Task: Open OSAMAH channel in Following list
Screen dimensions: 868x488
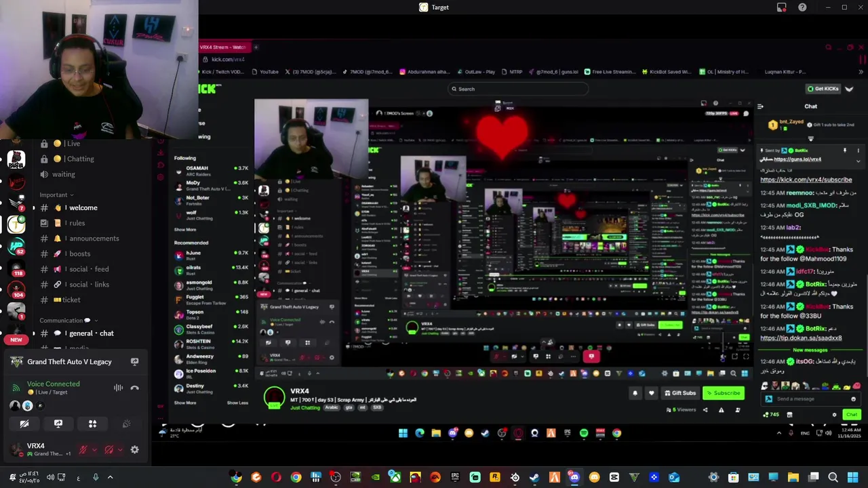Action: pos(212,171)
